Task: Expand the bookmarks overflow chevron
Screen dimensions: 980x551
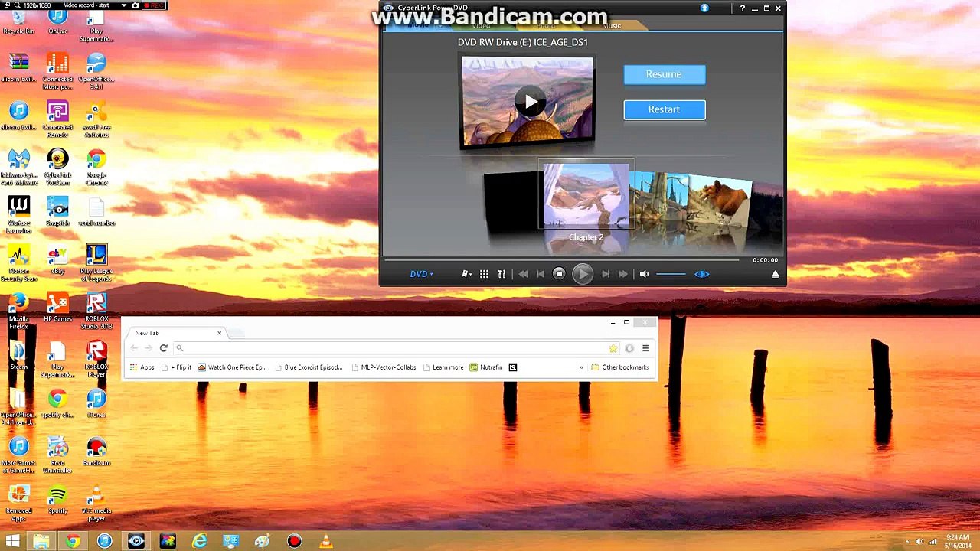Action: 581,367
